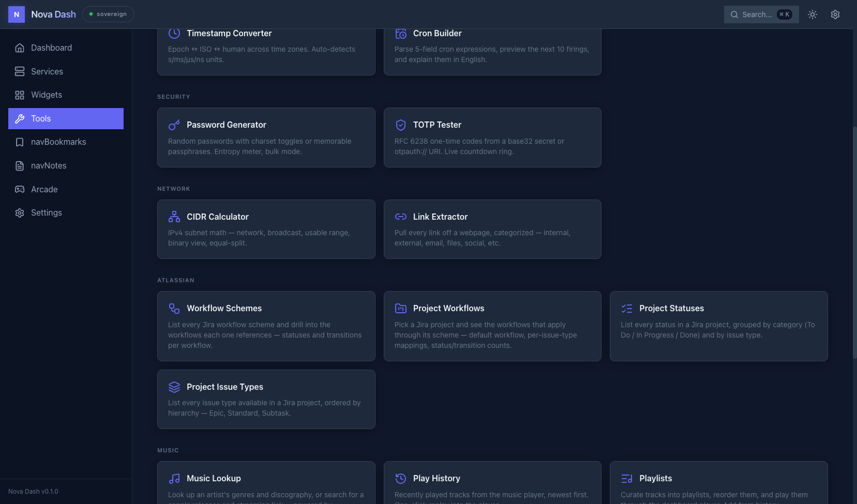Click the Timestamp Converter clock icon
Screen dimensions: 857x504
[174, 33]
